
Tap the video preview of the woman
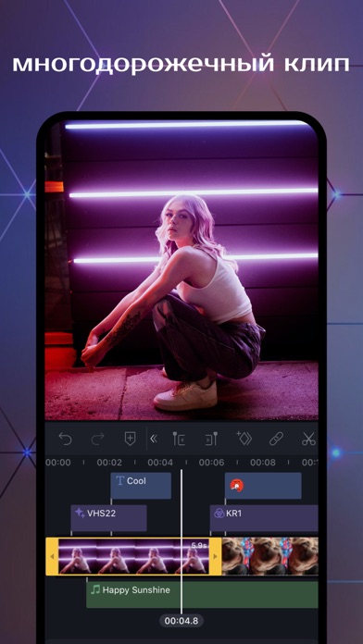[x=181, y=270]
